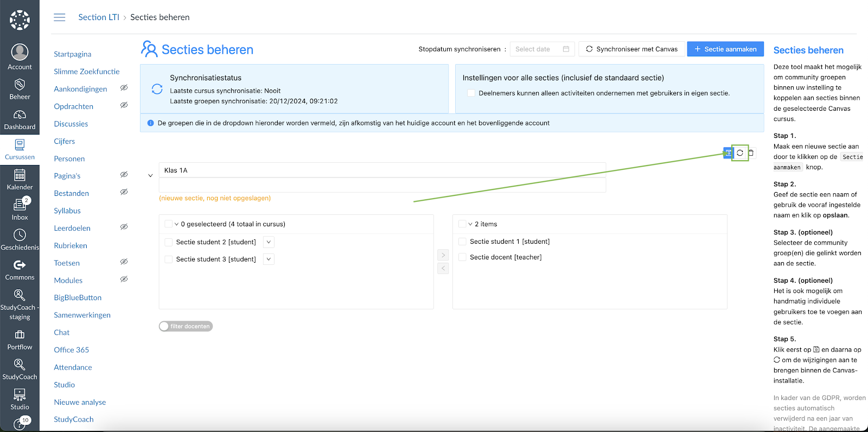Open Office 365 course link
This screenshot has width=868, height=432.
pos(72,350)
